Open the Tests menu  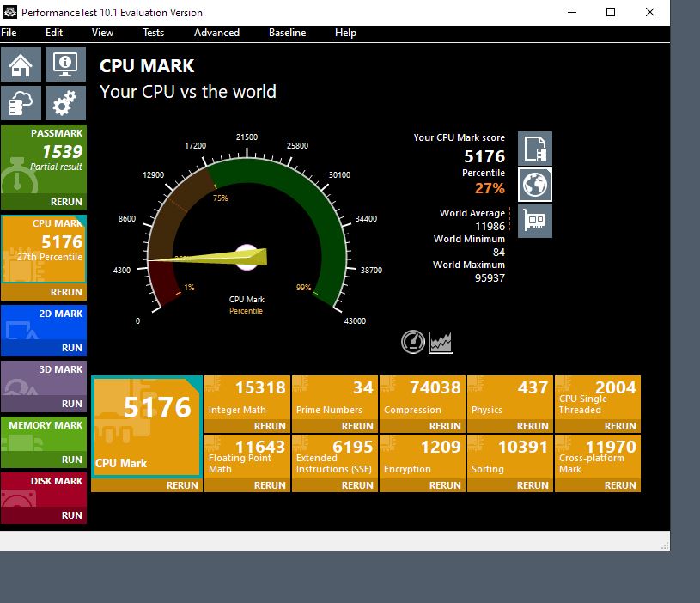point(153,33)
